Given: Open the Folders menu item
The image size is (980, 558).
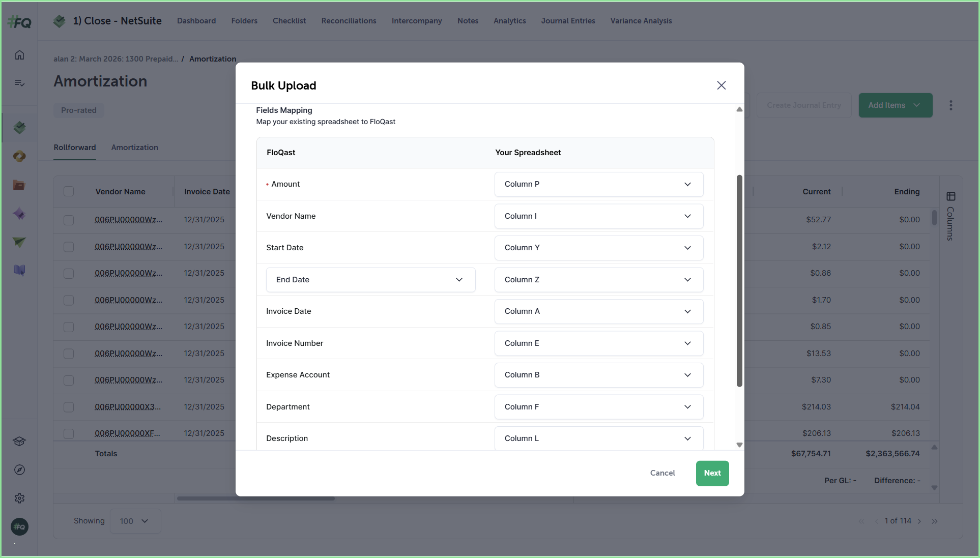Looking at the screenshot, I should click(x=244, y=21).
